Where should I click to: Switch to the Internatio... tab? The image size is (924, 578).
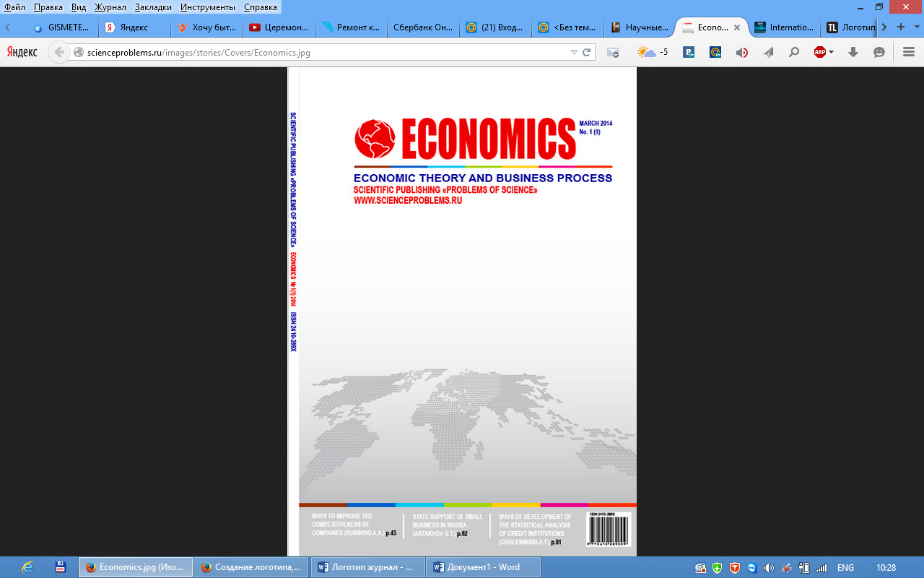tap(785, 27)
